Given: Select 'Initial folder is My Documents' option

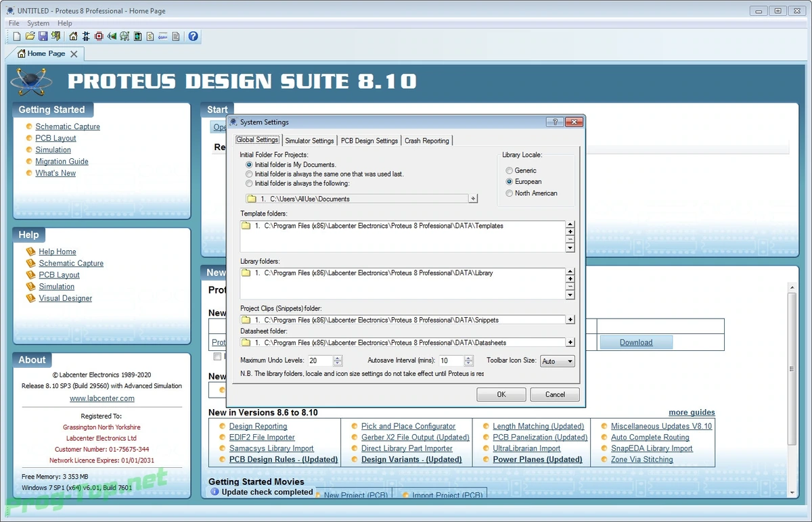Looking at the screenshot, I should click(291, 164).
